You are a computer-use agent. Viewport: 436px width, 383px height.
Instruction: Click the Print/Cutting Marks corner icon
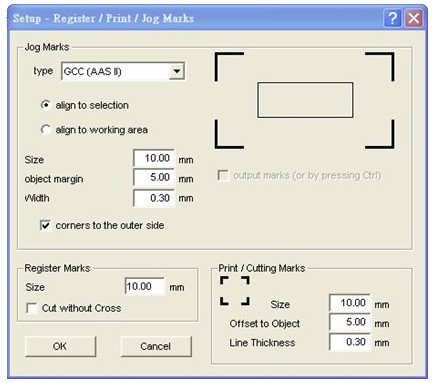tap(235, 291)
